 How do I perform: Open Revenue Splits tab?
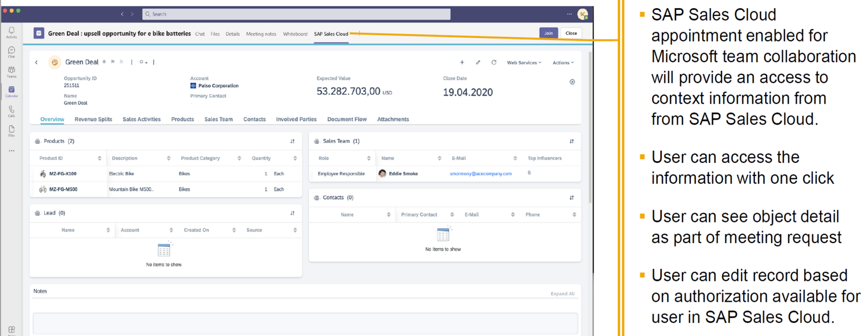coord(93,119)
